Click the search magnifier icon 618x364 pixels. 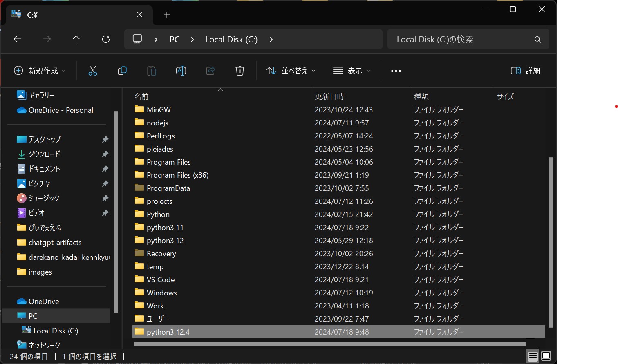click(x=538, y=40)
